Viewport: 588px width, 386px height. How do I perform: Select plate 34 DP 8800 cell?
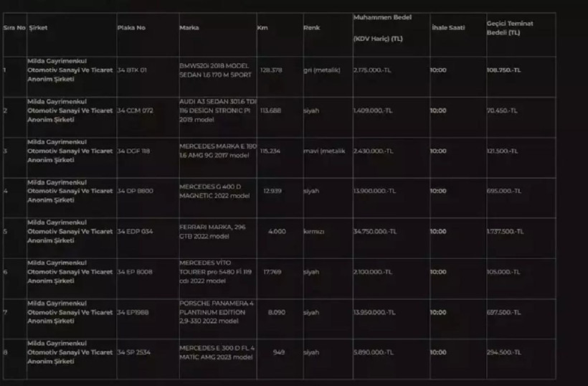coord(135,191)
